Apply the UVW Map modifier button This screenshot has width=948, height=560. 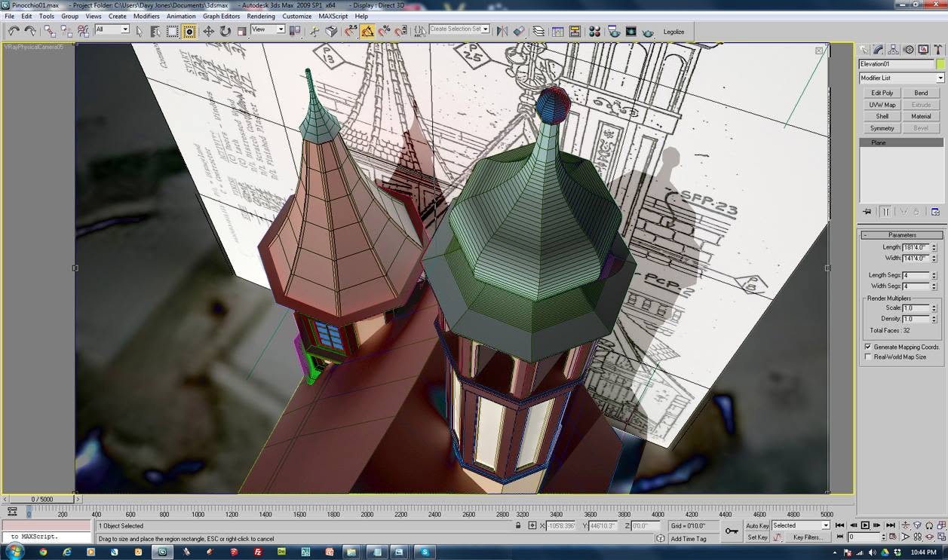pyautogui.click(x=882, y=105)
